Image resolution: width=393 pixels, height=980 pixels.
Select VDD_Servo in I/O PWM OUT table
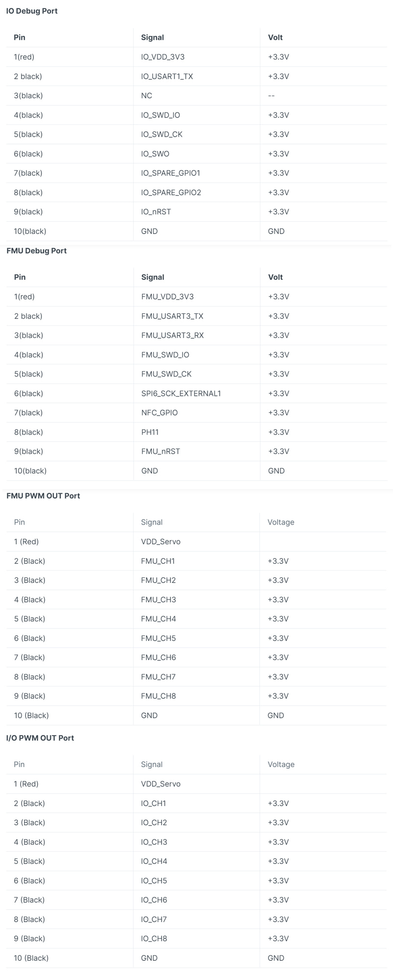[161, 784]
